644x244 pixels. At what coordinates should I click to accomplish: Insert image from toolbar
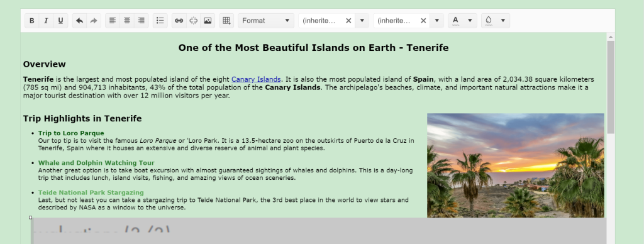point(208,21)
